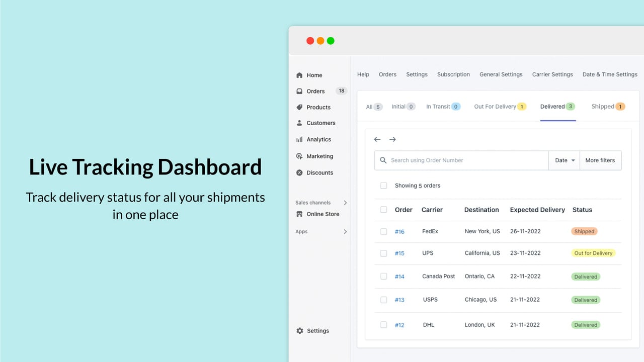Click the Out for Delivery status badge
The width and height of the screenshot is (644, 362).
pyautogui.click(x=593, y=253)
